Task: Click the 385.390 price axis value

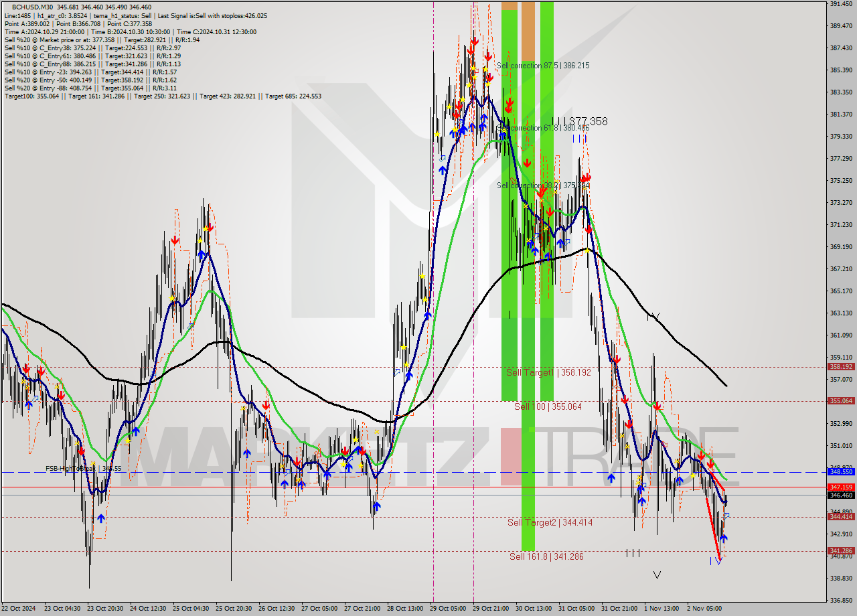Action: coord(840,70)
